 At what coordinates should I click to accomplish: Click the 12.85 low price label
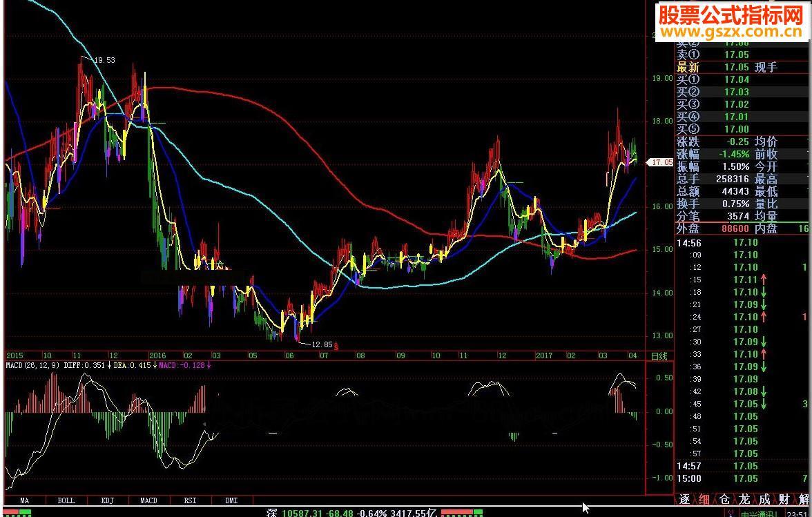322,344
